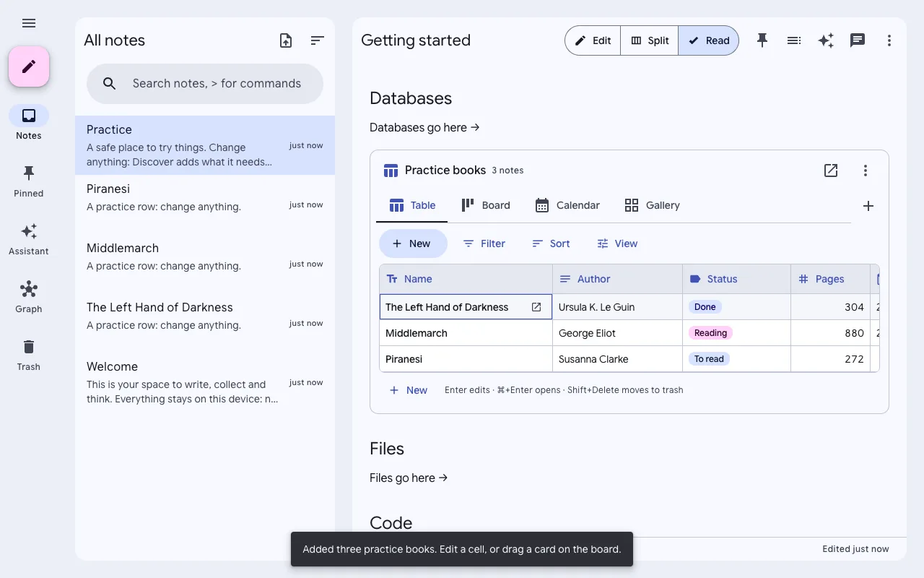Click the blue New row button

tap(413, 243)
